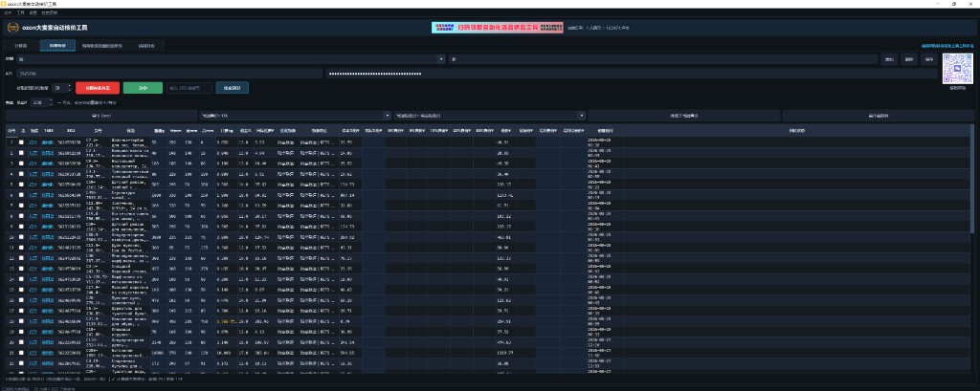Image resolution: width=980 pixels, height=391 pixels.
Task: Tick the checkbox in table row 18
Action: pos(22,321)
